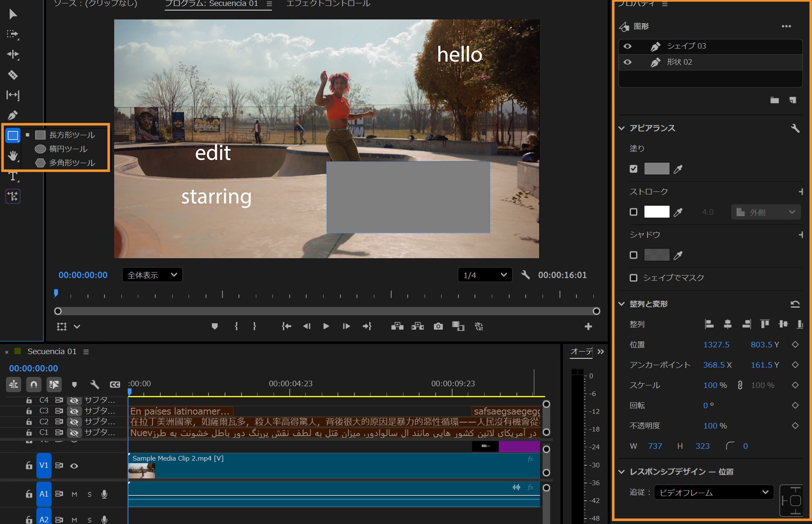Click the fill color eyedropper

[x=678, y=169]
